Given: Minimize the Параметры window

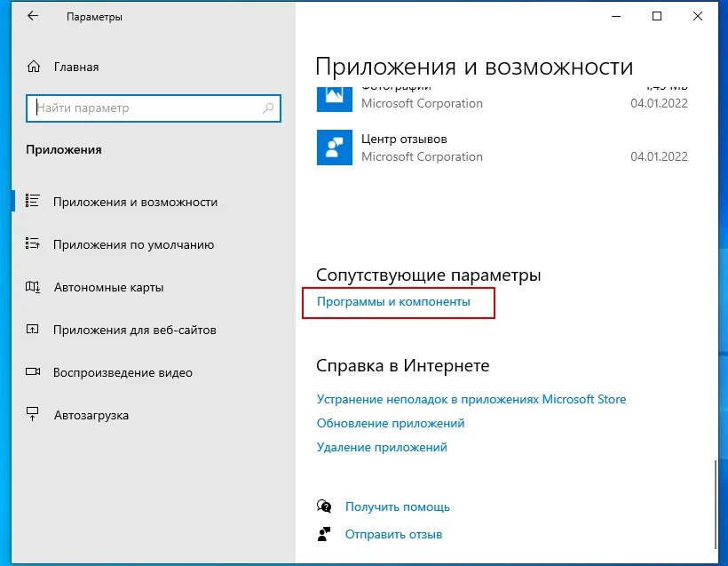Looking at the screenshot, I should [x=616, y=16].
